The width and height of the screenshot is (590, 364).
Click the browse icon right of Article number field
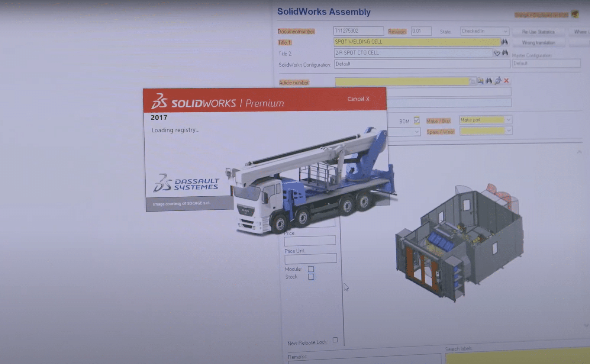pyautogui.click(x=480, y=81)
